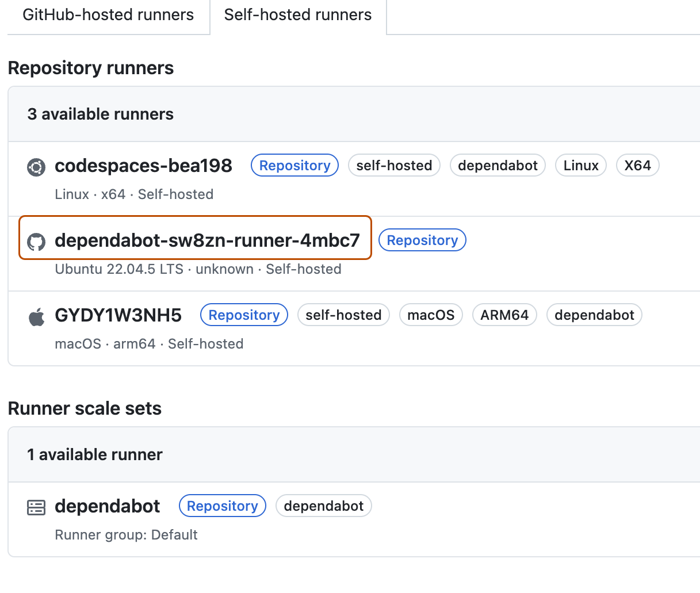Click the GitHub octocat icon beside dependabot-sw8zn-runner-4mbc7

(36, 241)
